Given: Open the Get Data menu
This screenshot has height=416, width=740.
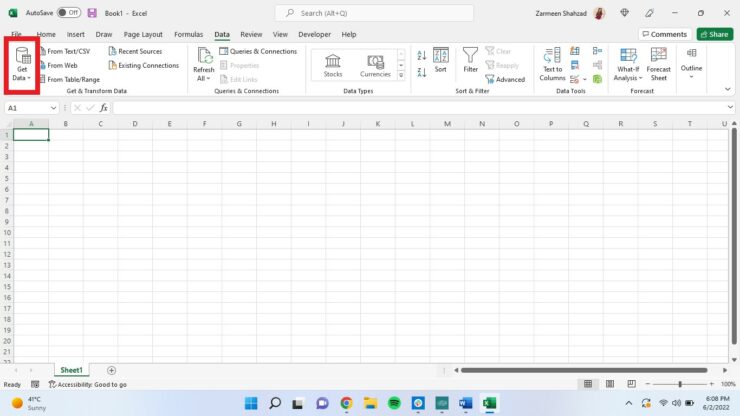Looking at the screenshot, I should [22, 65].
